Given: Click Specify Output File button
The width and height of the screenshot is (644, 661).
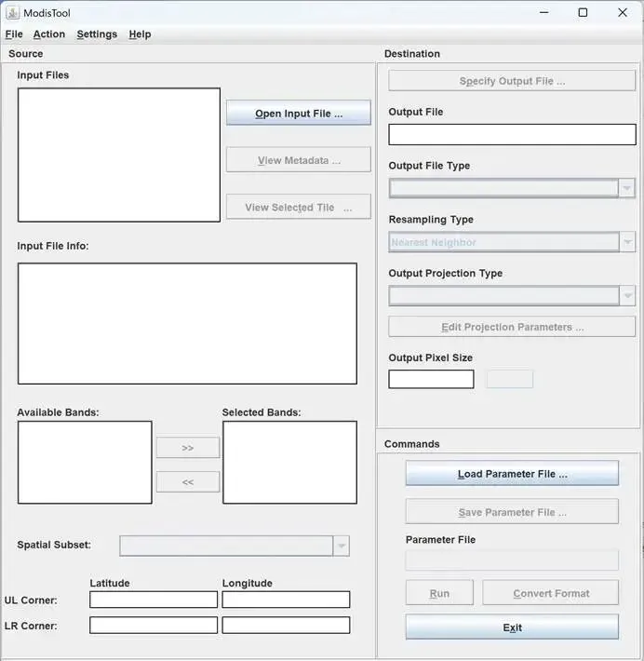Looking at the screenshot, I should tap(512, 80).
